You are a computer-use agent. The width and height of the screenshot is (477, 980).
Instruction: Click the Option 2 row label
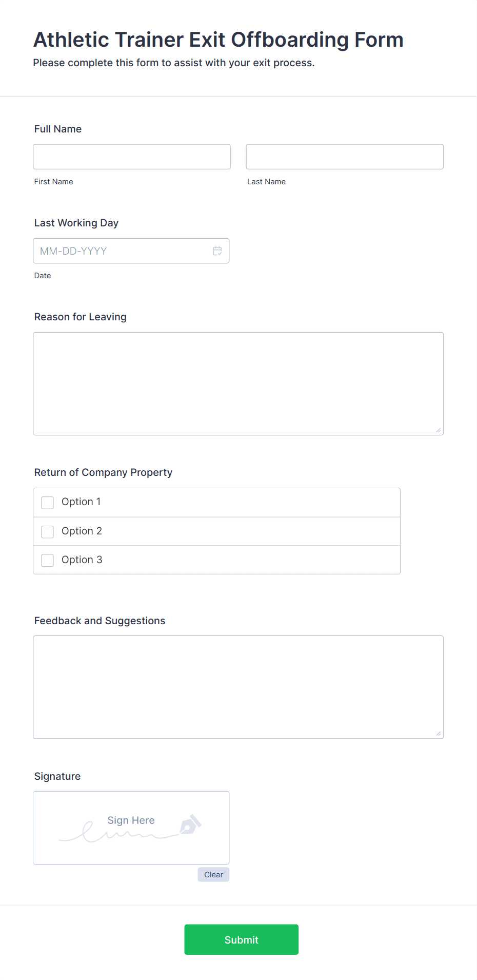(x=82, y=531)
